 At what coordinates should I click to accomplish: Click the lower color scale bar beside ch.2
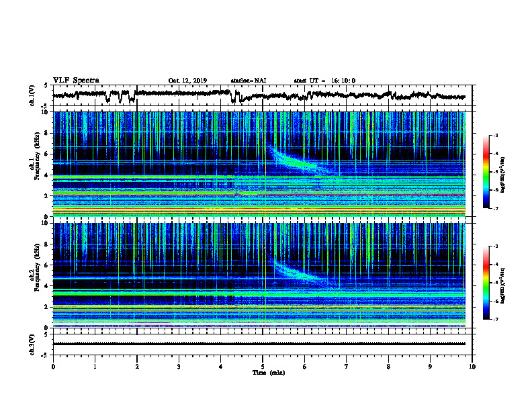point(486,283)
